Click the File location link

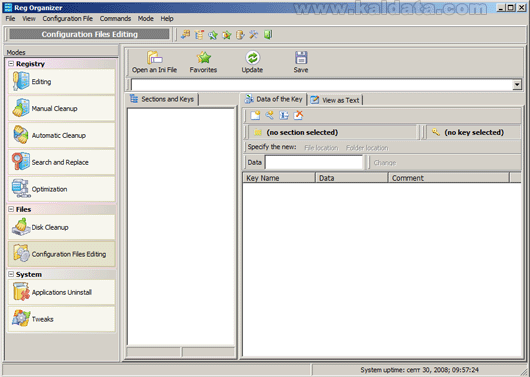321,148
